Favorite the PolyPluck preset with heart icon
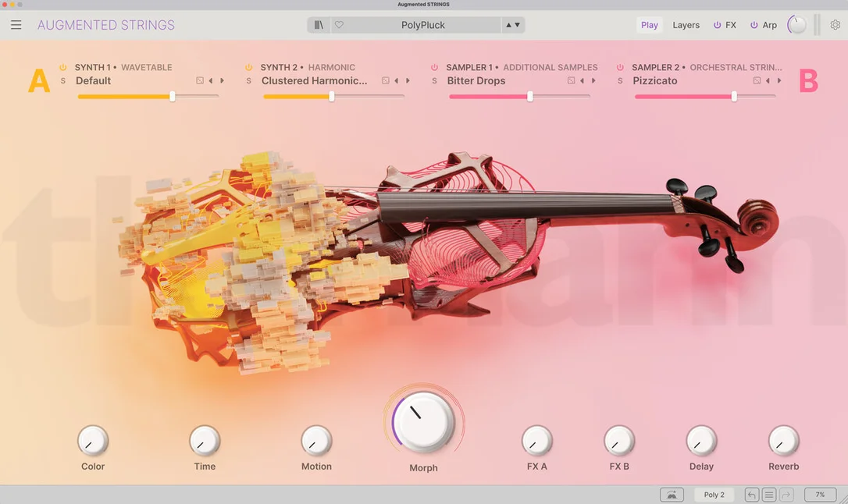The width and height of the screenshot is (848, 504). coord(339,25)
